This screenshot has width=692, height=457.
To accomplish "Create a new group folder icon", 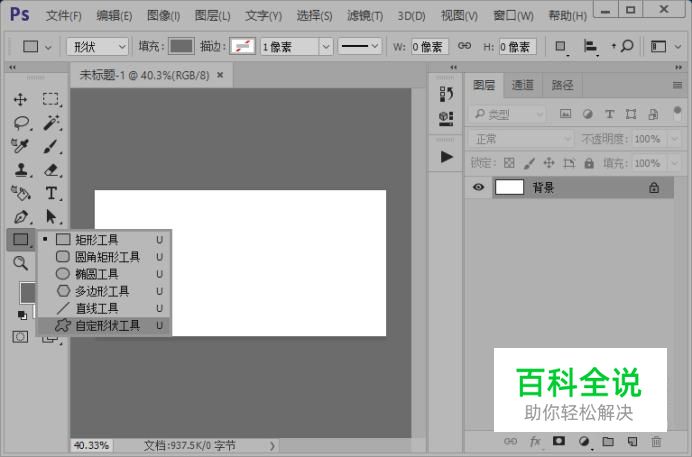I will [x=608, y=441].
